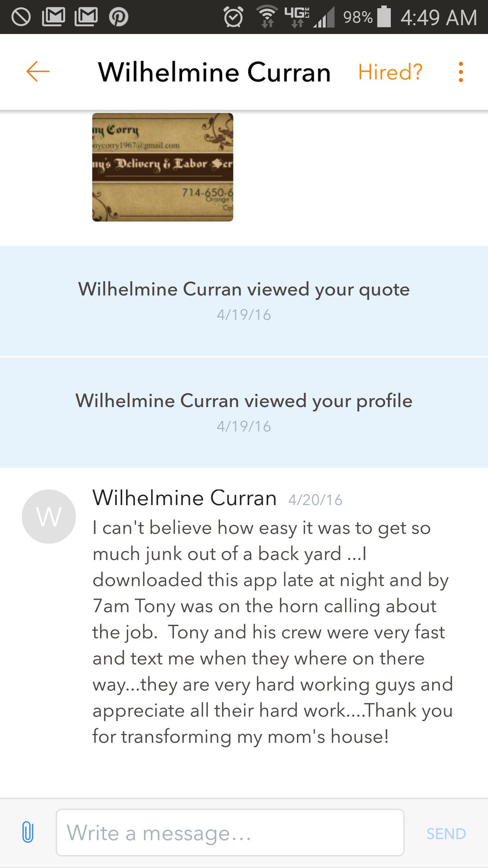Open the three-dot overflow menu

[460, 72]
